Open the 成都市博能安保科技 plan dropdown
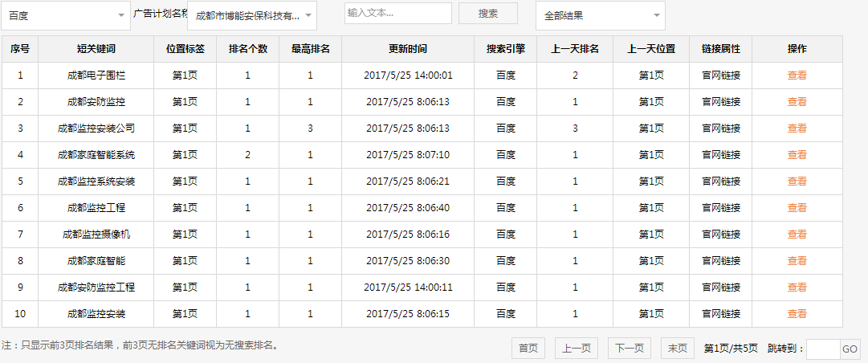The height and width of the screenshot is (363, 868). (252, 15)
